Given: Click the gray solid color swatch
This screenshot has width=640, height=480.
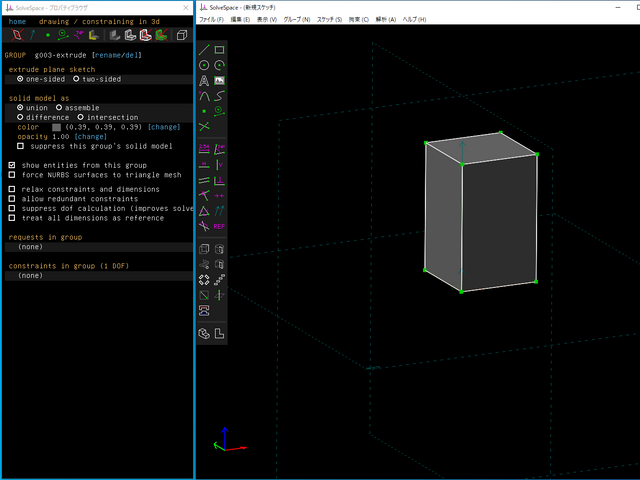Looking at the screenshot, I should (x=56, y=127).
